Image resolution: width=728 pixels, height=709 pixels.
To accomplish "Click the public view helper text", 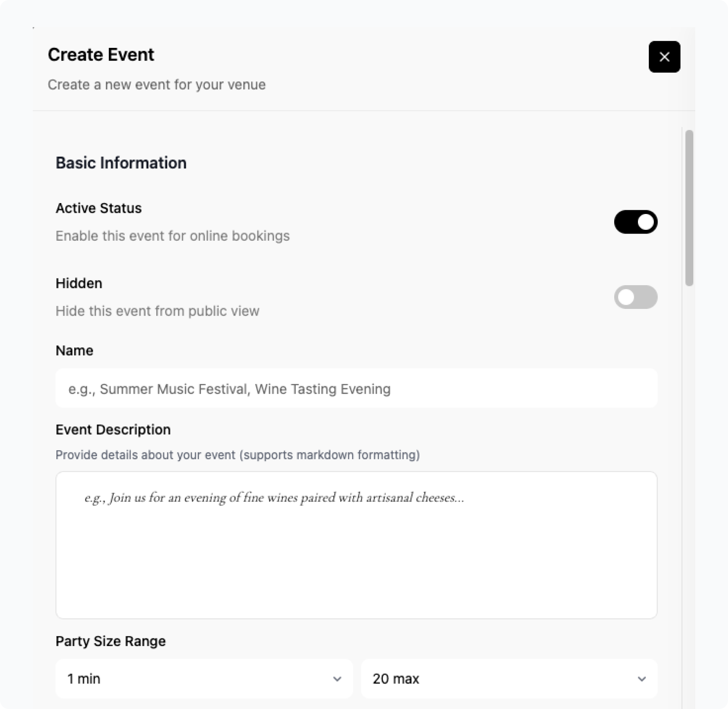I will pos(157,311).
